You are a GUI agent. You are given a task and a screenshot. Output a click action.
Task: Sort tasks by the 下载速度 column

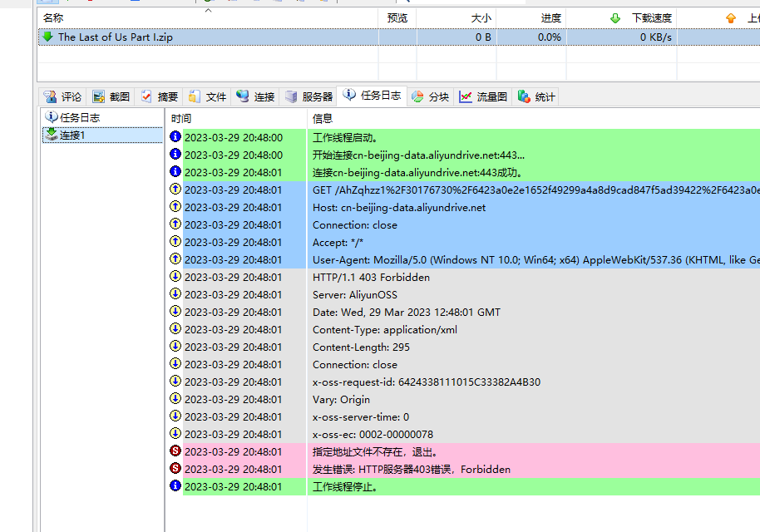(621, 18)
